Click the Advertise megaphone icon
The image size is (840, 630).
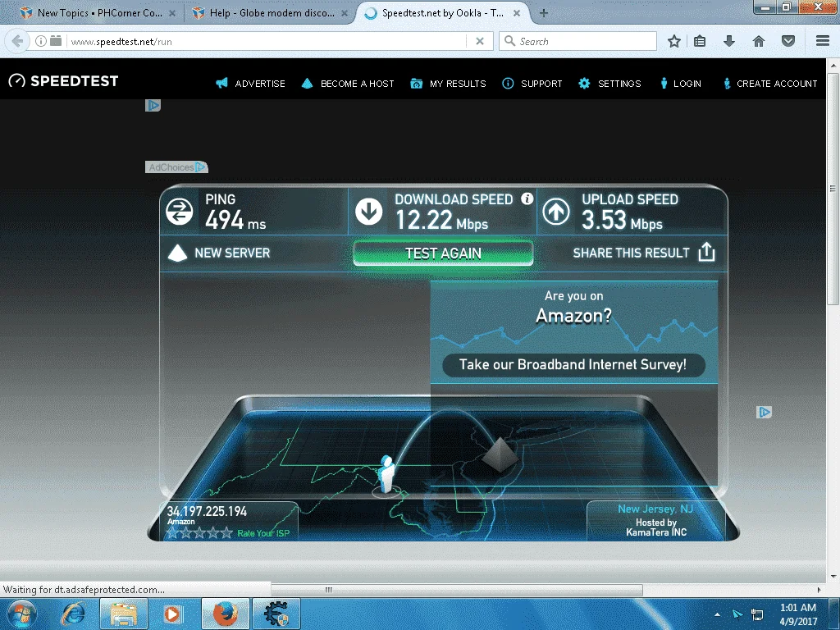click(x=221, y=83)
